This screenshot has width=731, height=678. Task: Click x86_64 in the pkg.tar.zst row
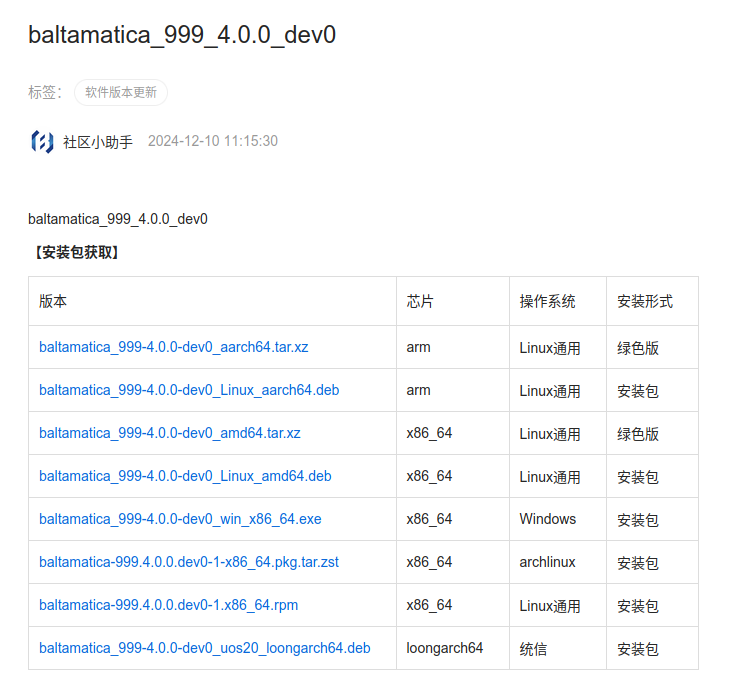click(x=429, y=562)
